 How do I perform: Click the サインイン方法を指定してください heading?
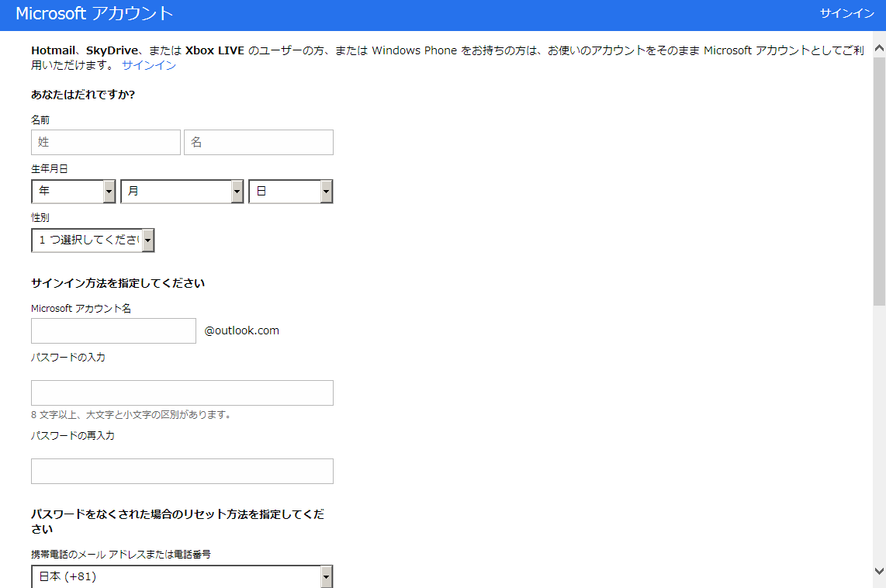117,284
